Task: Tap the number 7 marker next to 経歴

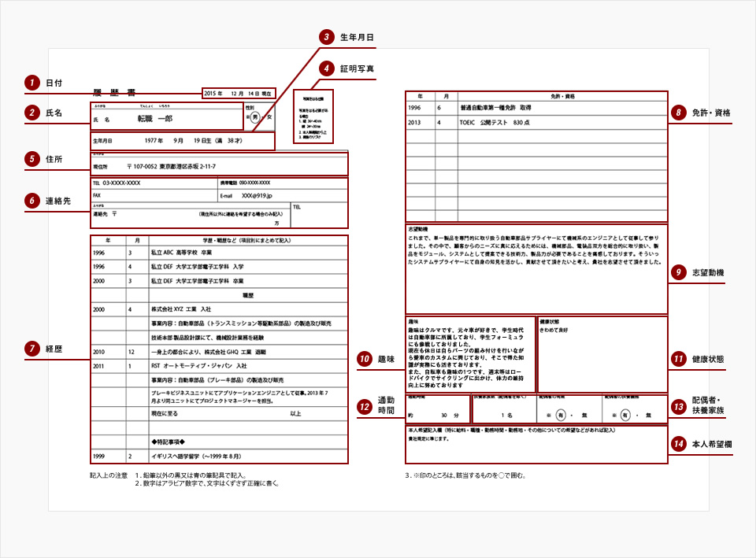Action: [x=31, y=348]
